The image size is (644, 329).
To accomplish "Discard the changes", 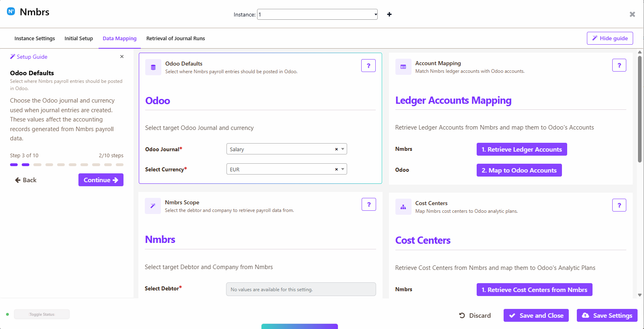I will pos(475,316).
